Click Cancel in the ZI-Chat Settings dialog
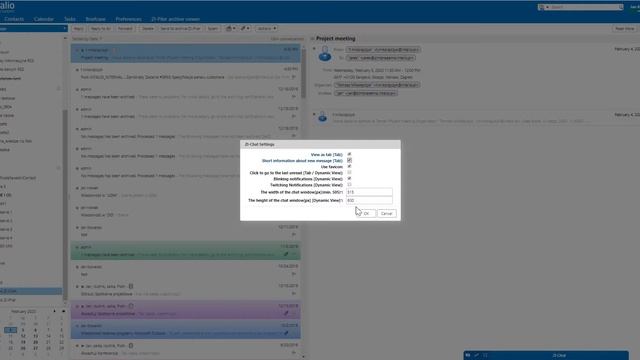 tap(386, 213)
